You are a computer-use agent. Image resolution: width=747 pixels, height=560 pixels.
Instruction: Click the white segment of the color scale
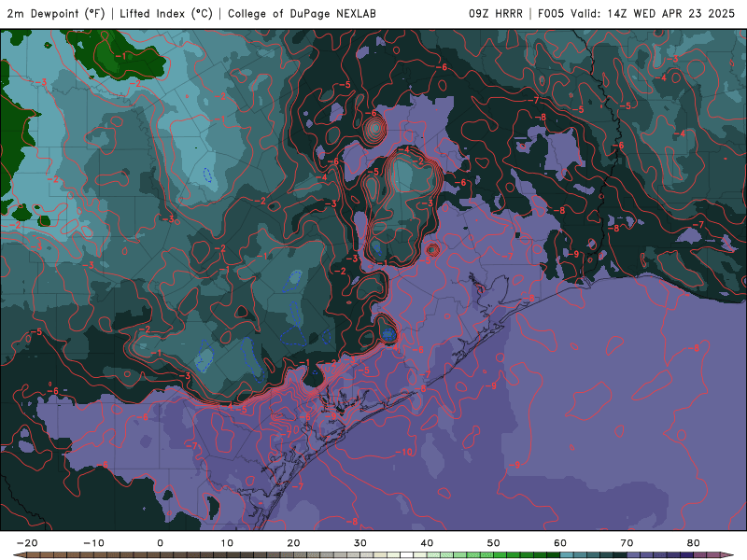(x=406, y=555)
